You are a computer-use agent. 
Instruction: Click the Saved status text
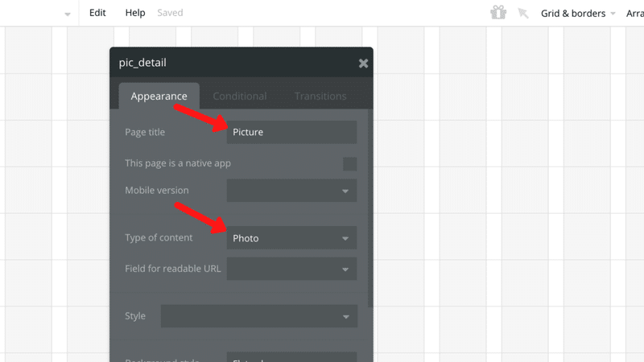[170, 13]
